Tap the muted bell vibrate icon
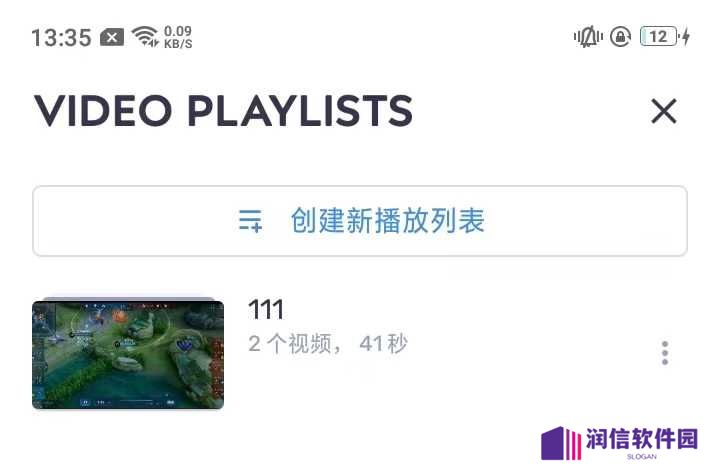The image size is (720, 468). click(x=588, y=37)
